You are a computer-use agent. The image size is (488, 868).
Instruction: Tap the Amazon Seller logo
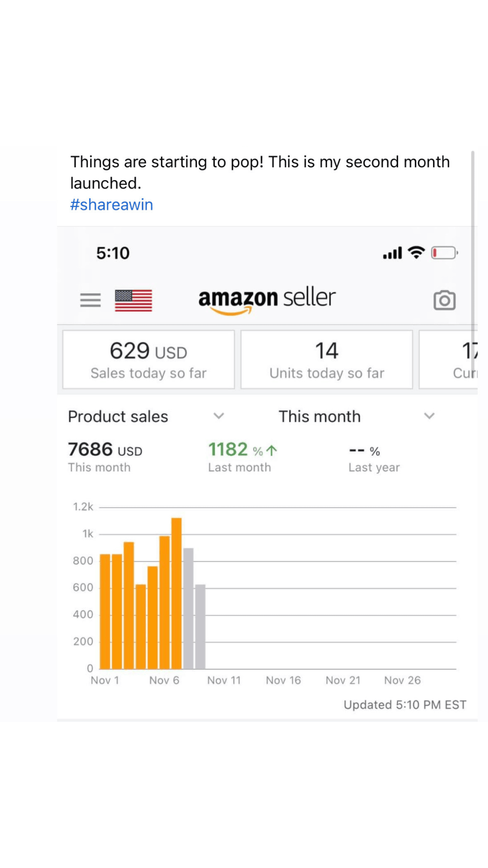267,299
